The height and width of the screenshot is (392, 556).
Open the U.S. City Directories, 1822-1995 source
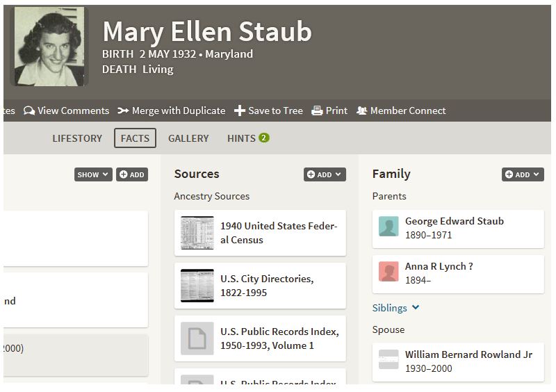(x=266, y=286)
